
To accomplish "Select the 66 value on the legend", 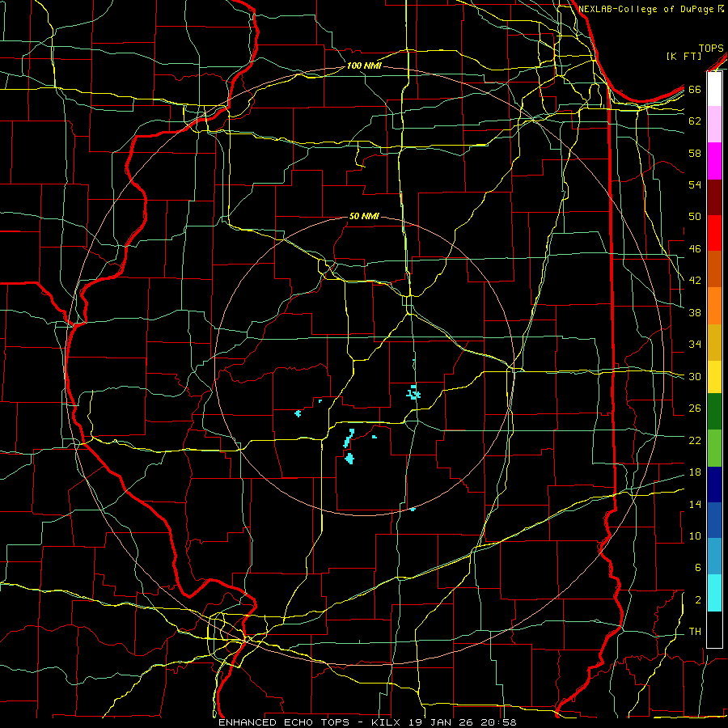I will (x=695, y=89).
